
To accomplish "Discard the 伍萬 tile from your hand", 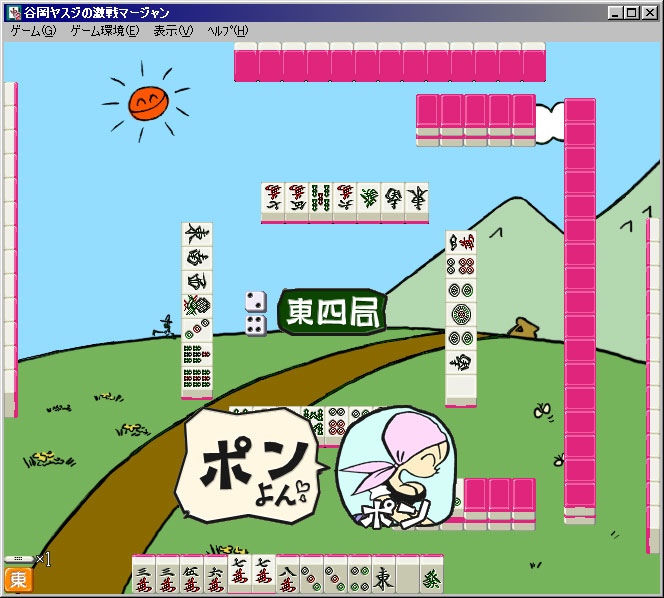I will point(191,576).
